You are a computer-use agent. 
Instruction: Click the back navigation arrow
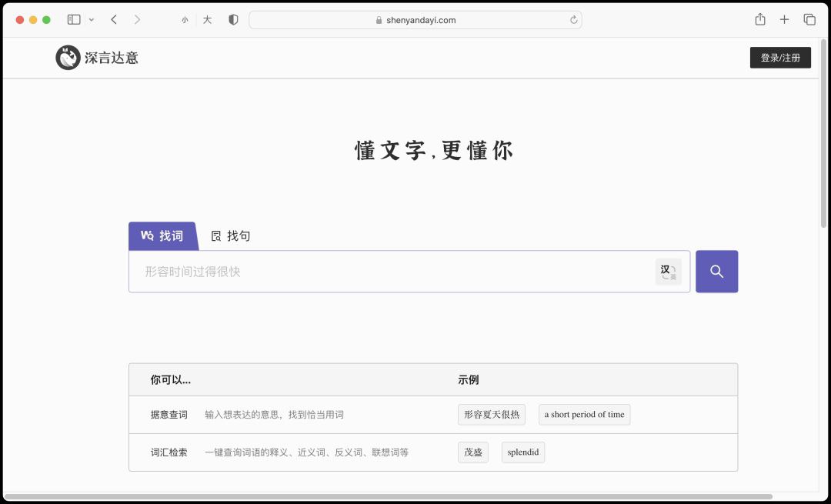point(114,19)
